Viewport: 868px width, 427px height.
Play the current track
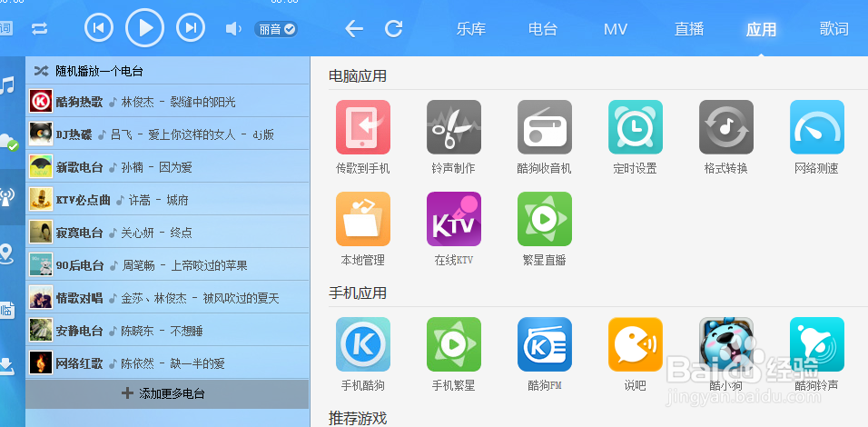[144, 27]
